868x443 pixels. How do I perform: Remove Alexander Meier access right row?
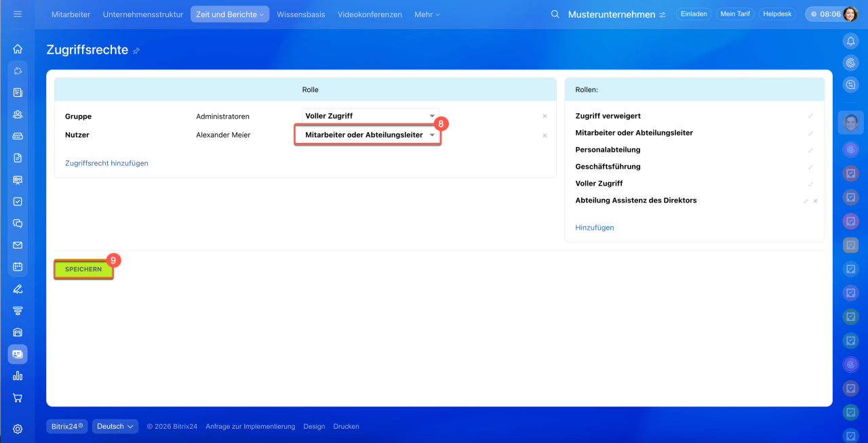[545, 135]
